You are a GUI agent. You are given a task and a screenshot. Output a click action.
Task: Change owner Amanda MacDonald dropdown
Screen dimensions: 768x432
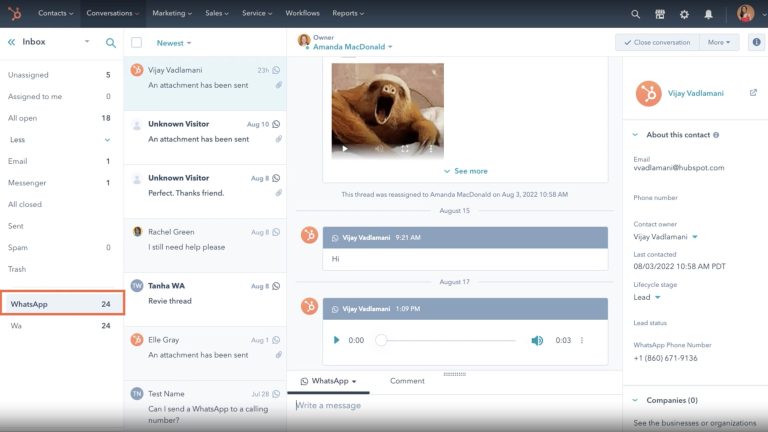(x=353, y=47)
